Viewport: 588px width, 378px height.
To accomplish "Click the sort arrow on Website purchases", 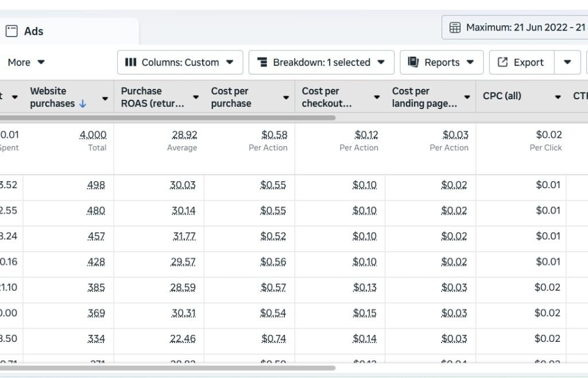I will point(83,104).
